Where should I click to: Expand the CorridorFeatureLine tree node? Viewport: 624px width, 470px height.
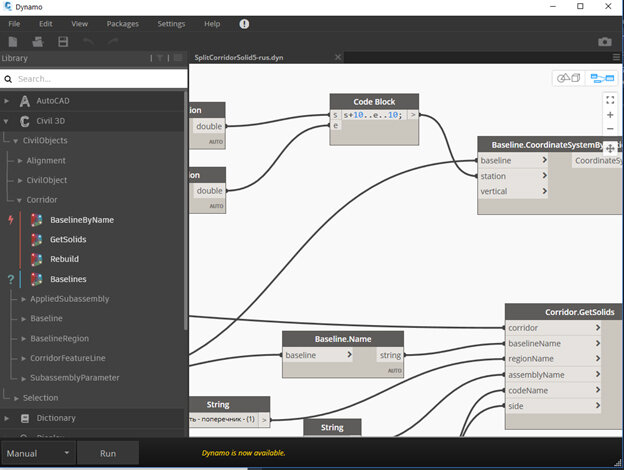pos(23,358)
